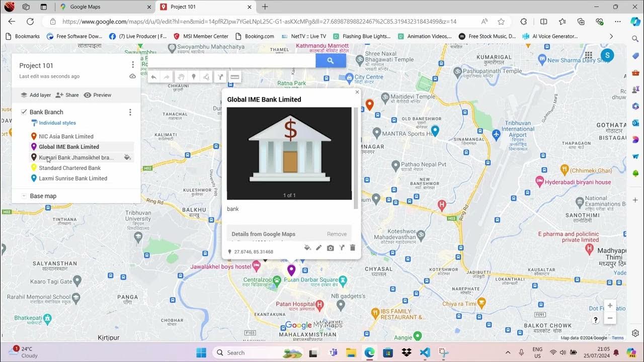The image size is (644, 362).
Task: Click the paint bucket beside Kumari Bank
Action: coord(127,157)
